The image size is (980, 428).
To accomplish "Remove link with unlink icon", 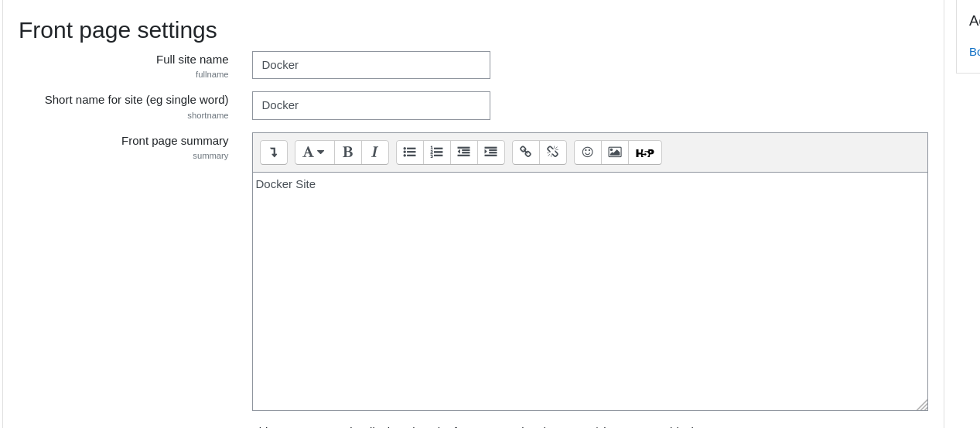I will tap(553, 152).
